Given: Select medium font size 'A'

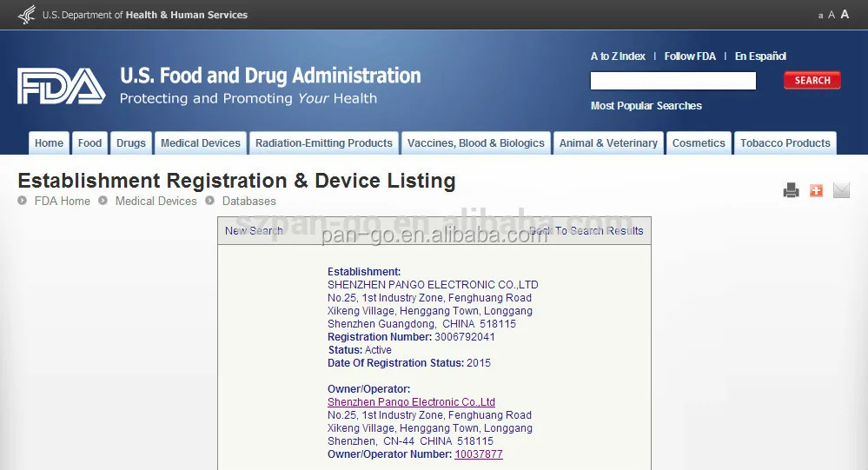Looking at the screenshot, I should tap(832, 16).
